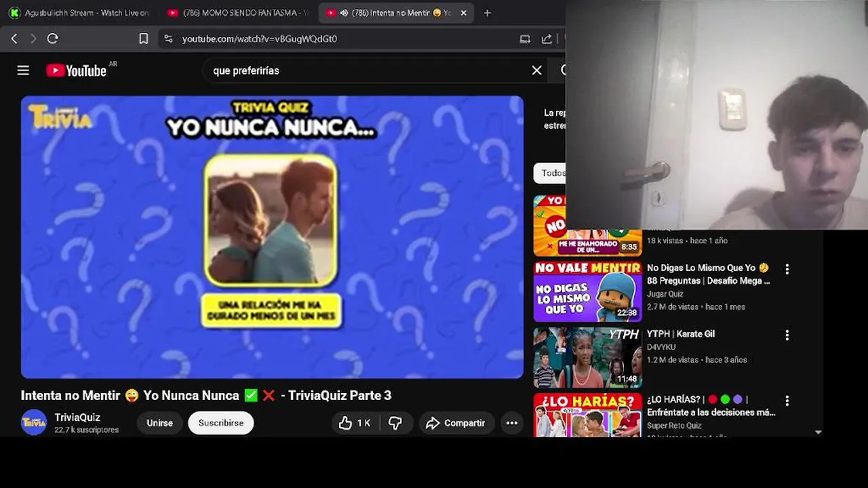The image size is (868, 488).
Task: Select the 'Todos' filter chip
Action: [x=551, y=173]
